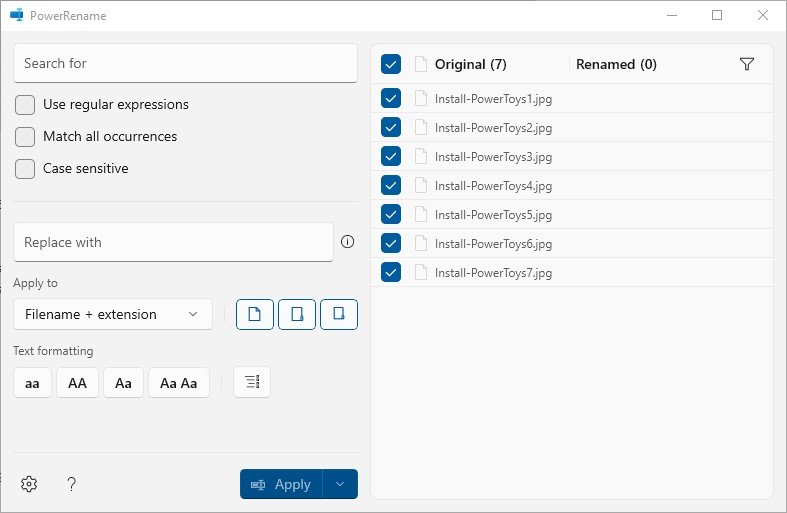The width and height of the screenshot is (787, 513).
Task: Toggle the include files icon button
Action: click(254, 314)
